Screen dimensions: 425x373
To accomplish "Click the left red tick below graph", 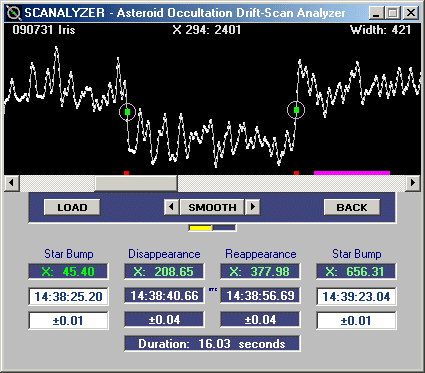I will (x=126, y=173).
